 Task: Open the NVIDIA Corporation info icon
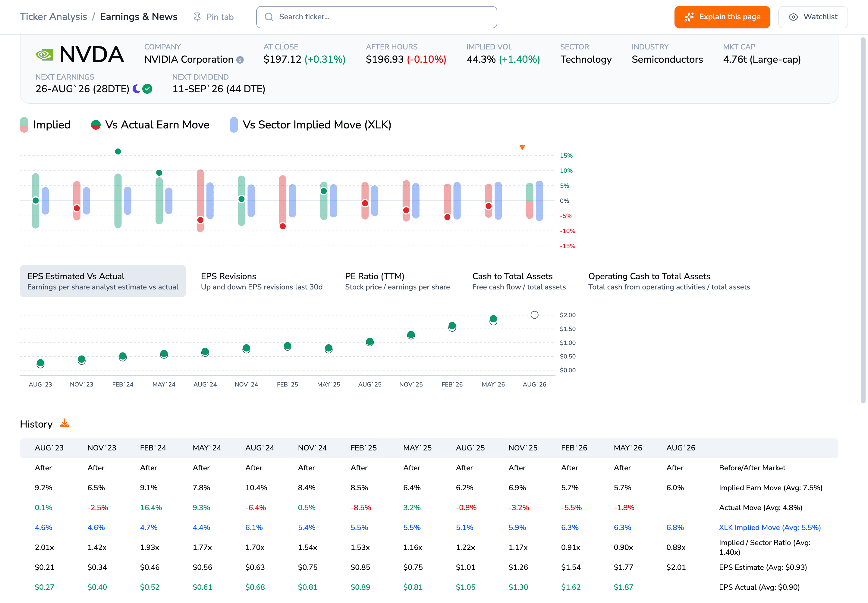240,60
